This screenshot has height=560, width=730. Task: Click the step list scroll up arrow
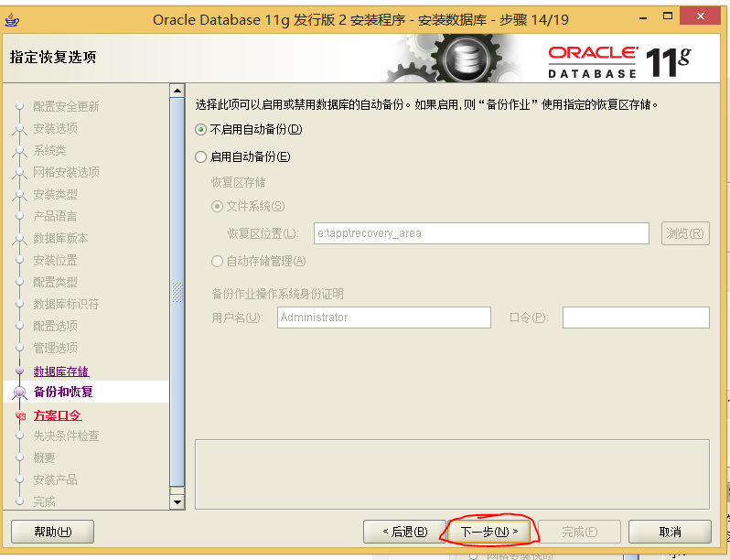[x=177, y=91]
